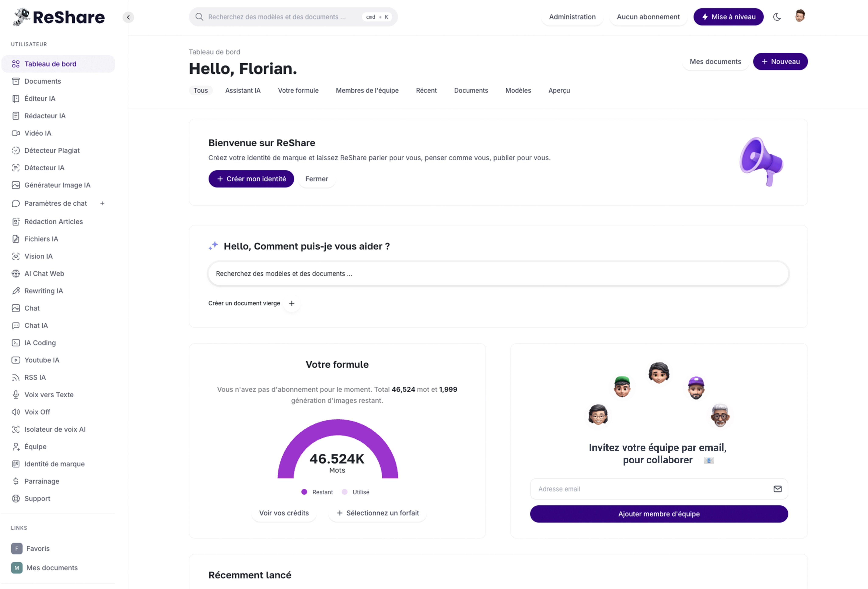This screenshot has height=589, width=868.
Task: Click Aucun abonnement button
Action: (x=648, y=17)
